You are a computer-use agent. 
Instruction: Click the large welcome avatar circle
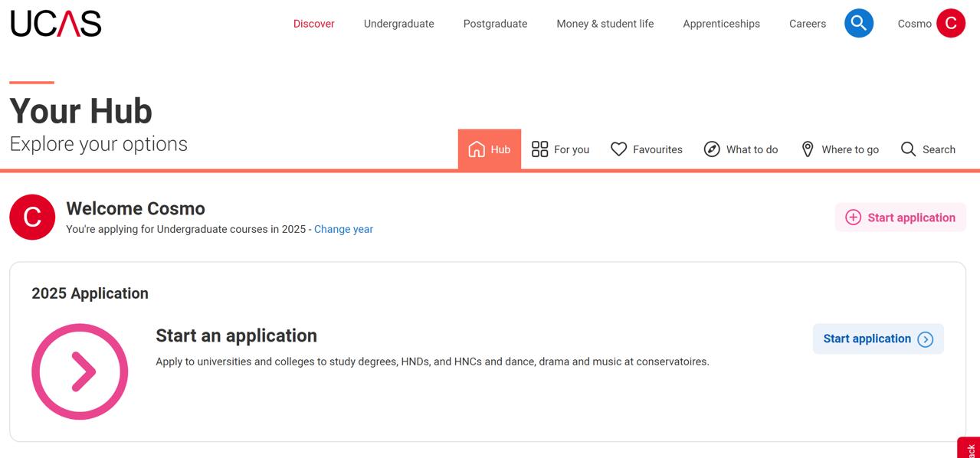32,217
